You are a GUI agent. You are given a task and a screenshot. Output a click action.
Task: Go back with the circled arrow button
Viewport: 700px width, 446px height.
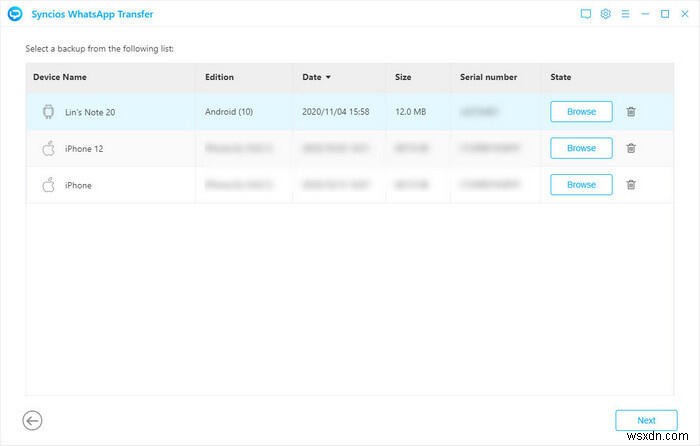pyautogui.click(x=32, y=421)
